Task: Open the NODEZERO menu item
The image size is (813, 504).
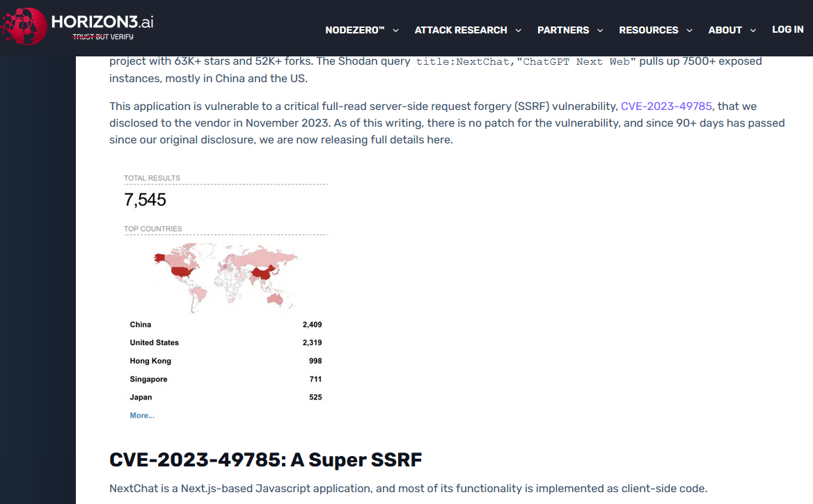Action: click(354, 30)
